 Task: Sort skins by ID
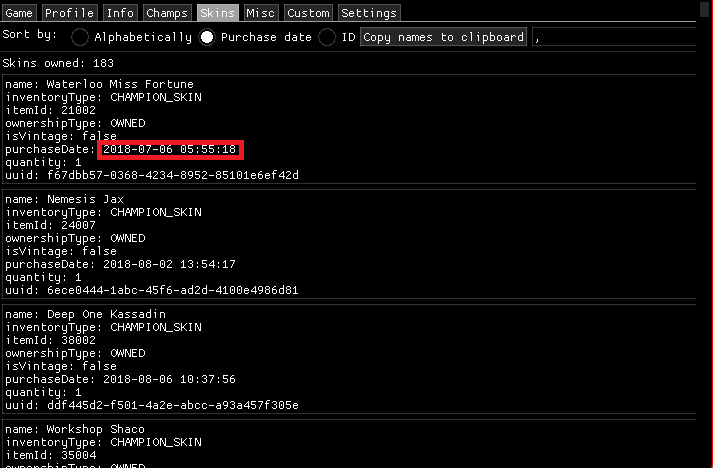337,37
